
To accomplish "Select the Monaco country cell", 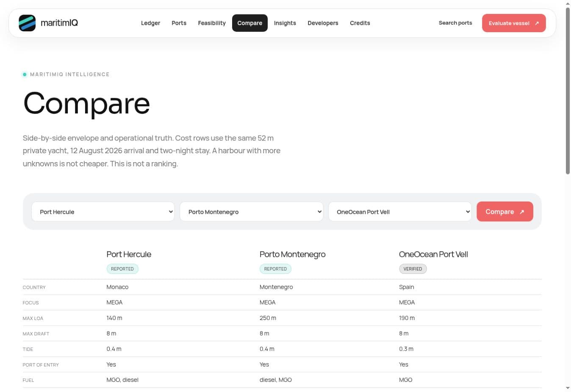I will click(117, 287).
